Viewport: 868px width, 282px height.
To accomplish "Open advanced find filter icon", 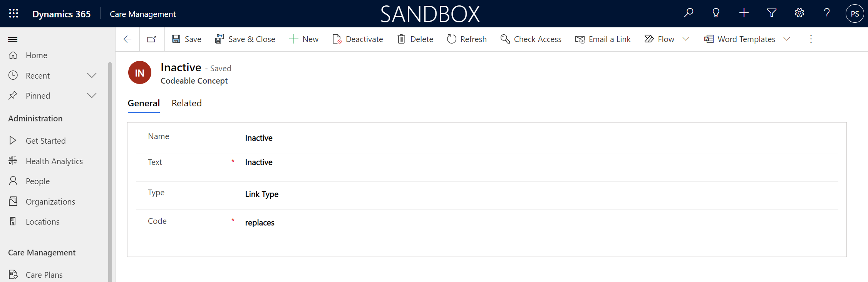I will (772, 13).
